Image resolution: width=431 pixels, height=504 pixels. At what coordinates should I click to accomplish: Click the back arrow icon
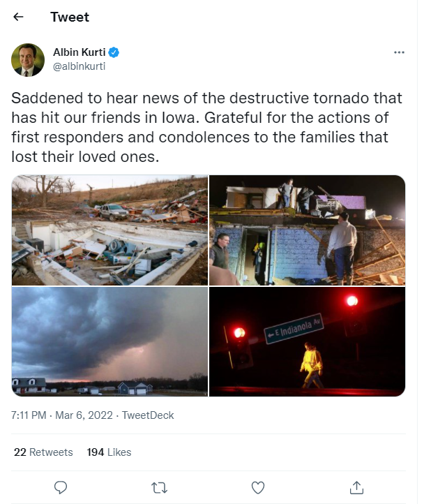pos(19,17)
